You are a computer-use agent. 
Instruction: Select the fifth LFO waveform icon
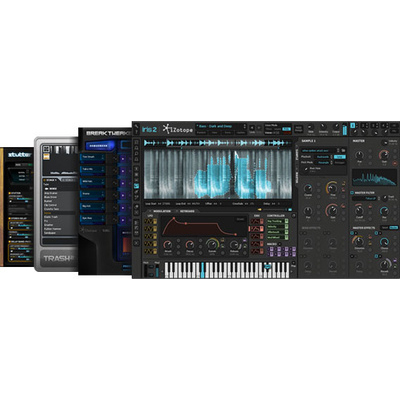(149, 251)
